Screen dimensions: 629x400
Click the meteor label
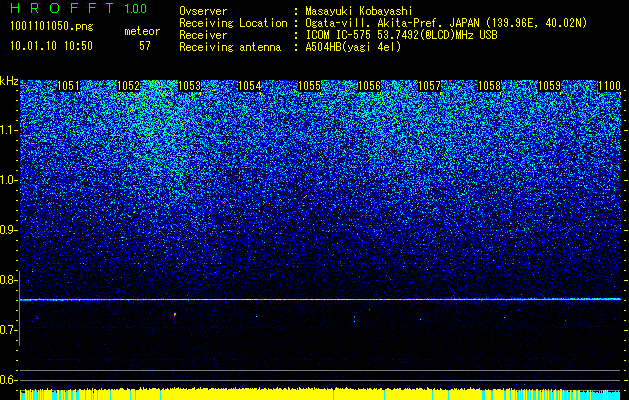click(x=142, y=31)
